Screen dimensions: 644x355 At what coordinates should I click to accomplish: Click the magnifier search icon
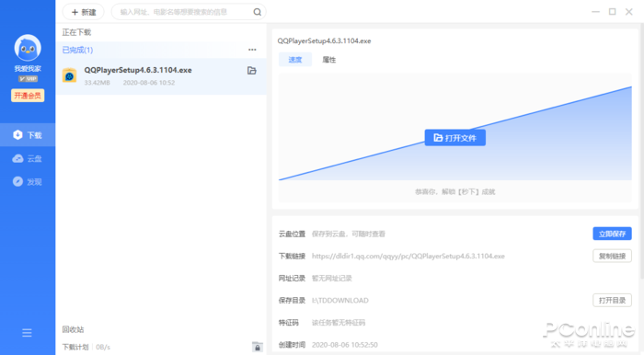pos(257,12)
